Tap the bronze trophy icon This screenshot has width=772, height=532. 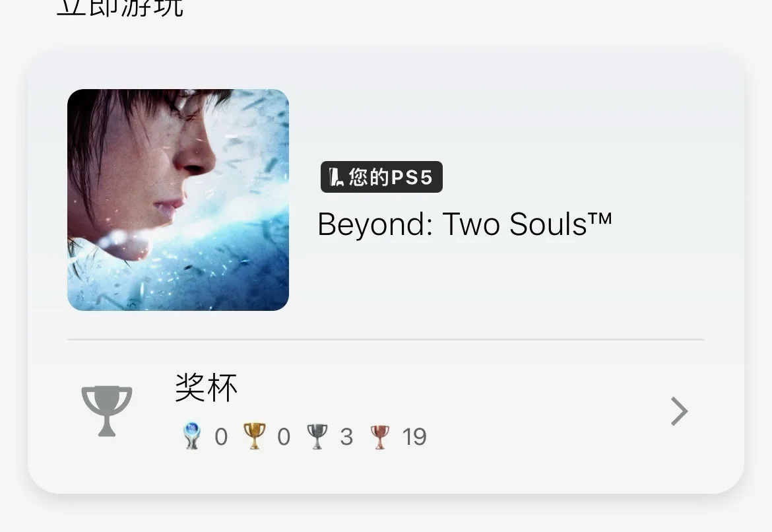point(379,436)
